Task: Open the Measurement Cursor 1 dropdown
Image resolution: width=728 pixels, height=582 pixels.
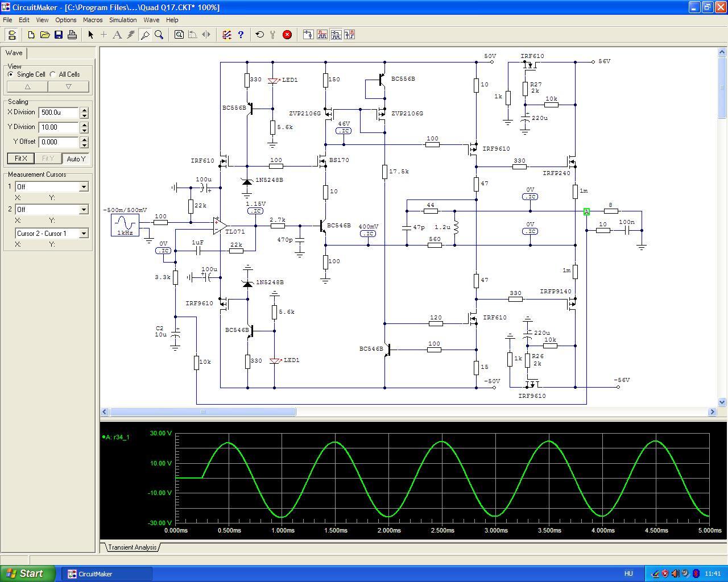Action: [x=84, y=187]
